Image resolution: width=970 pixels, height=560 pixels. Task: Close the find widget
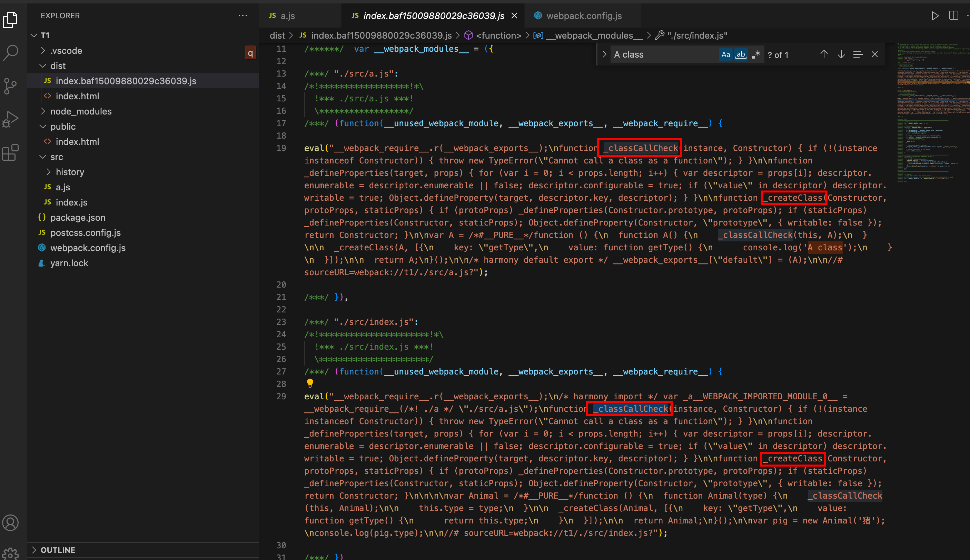[875, 54]
